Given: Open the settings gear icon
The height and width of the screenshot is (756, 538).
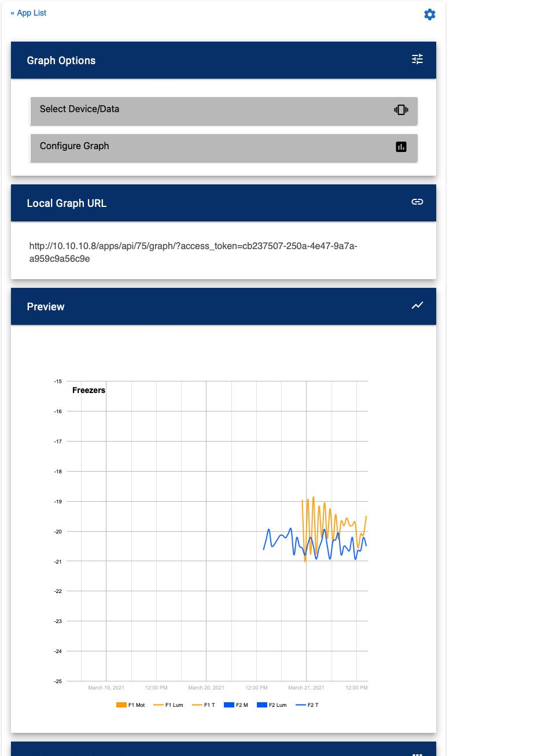Looking at the screenshot, I should pyautogui.click(x=430, y=14).
